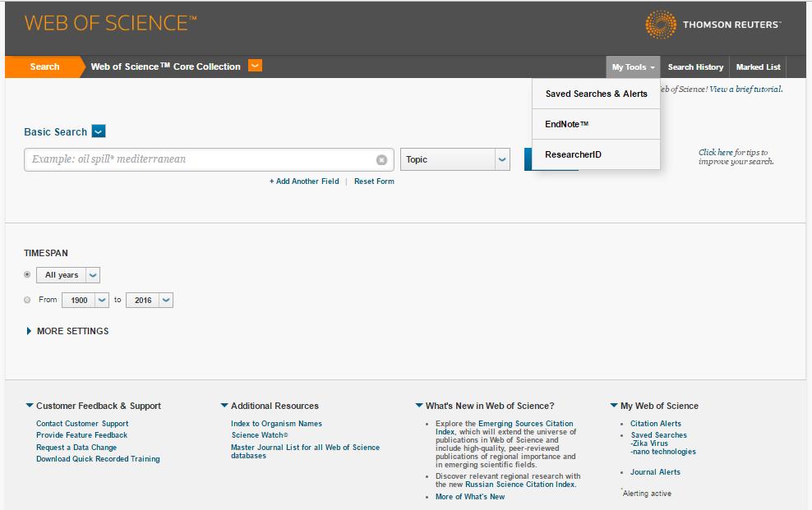Open the nano technologies saved search
The height and width of the screenshot is (510, 812).
[x=663, y=452]
